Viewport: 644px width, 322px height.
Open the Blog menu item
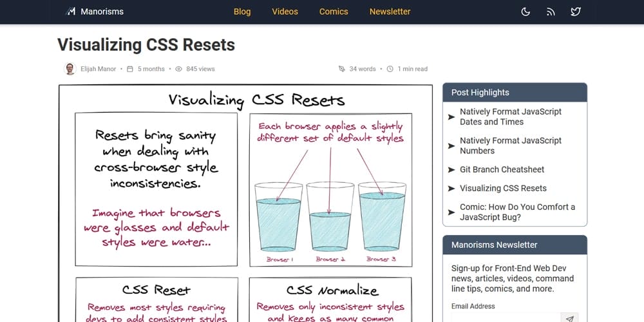point(242,12)
